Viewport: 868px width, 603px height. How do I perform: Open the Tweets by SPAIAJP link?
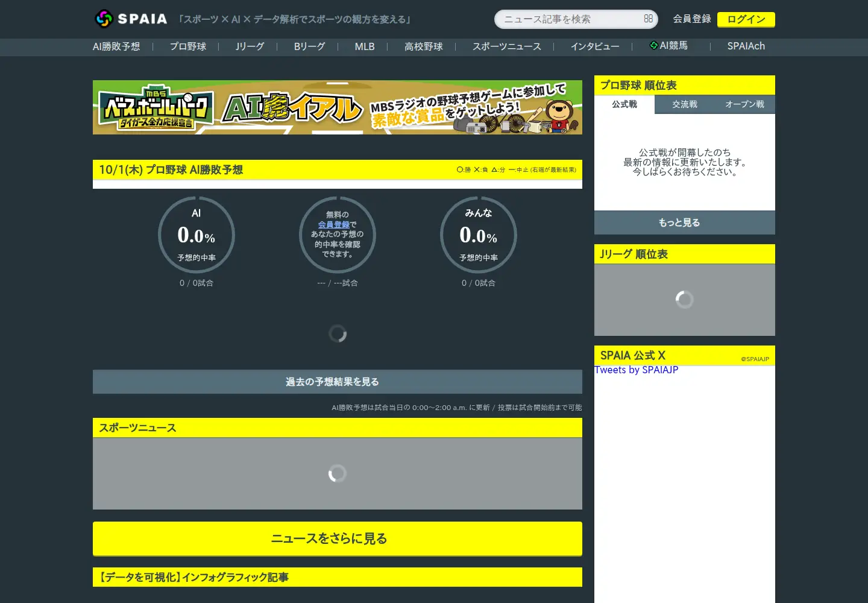[x=637, y=370]
